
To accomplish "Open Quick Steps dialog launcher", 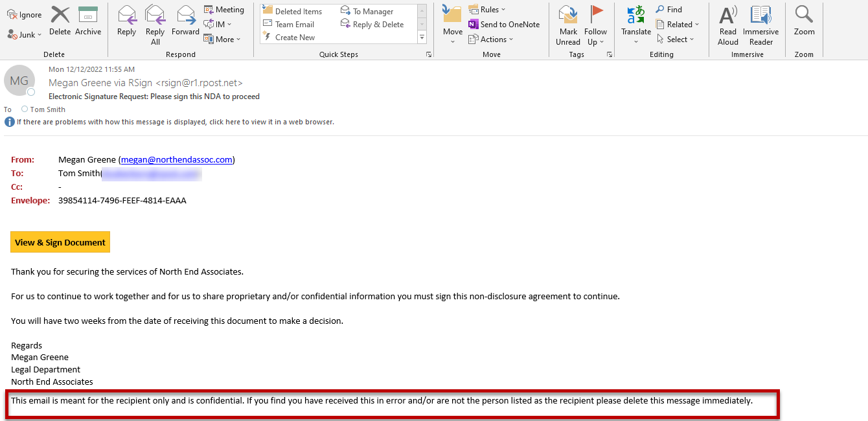I will coord(429,55).
